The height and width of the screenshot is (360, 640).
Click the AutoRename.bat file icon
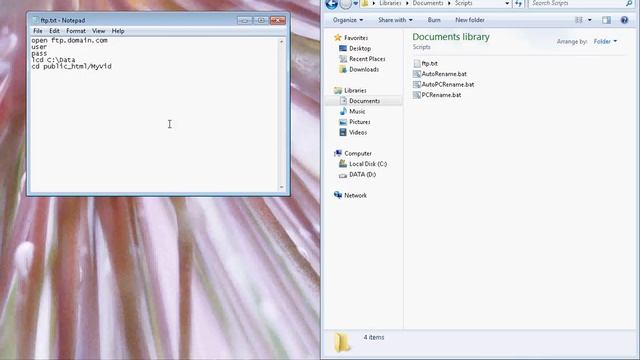tap(417, 74)
